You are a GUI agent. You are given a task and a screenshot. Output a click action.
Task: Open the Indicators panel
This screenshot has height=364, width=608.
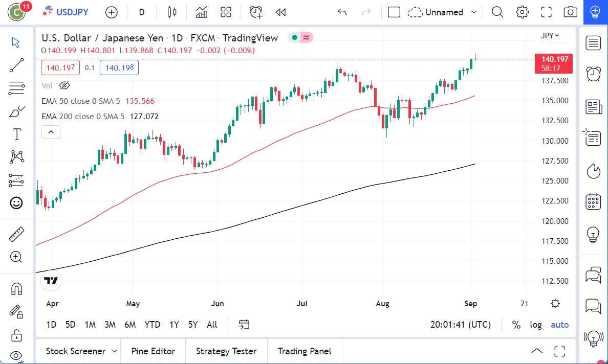201,12
